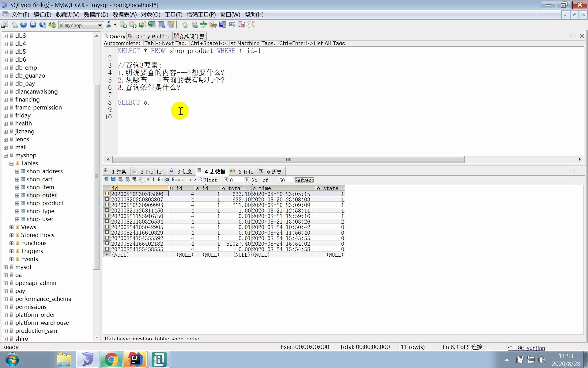Click the query editor horizontal scrollbar

(x=288, y=159)
